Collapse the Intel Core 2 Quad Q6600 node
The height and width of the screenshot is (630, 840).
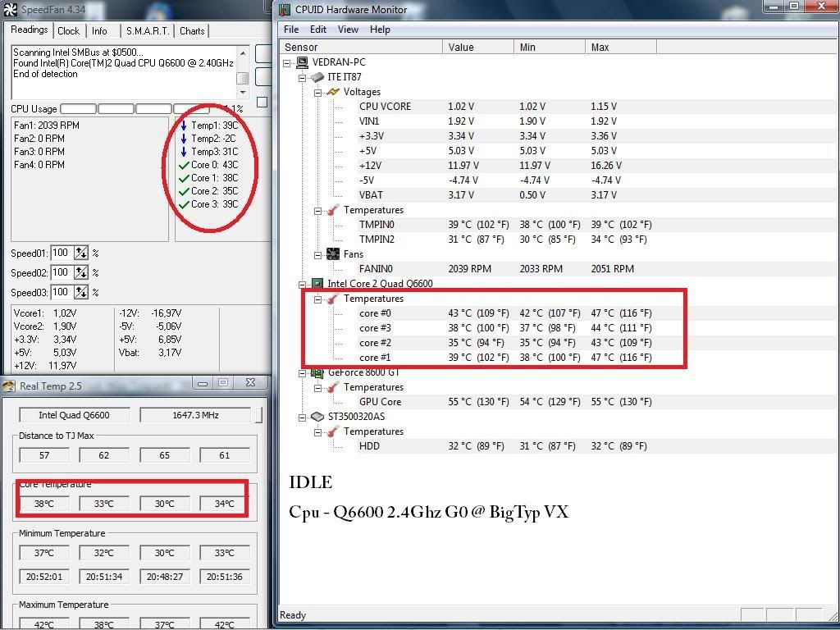[x=302, y=285]
